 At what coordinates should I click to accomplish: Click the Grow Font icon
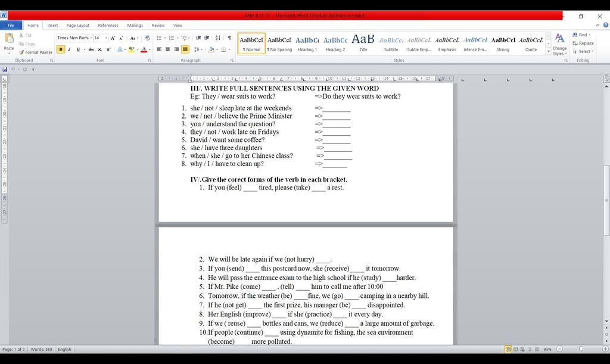[113, 38]
